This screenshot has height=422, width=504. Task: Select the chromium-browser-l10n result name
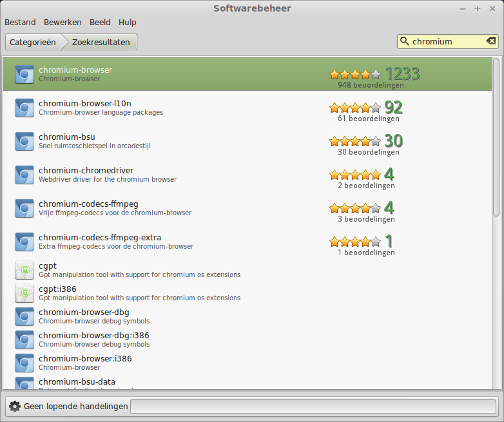tap(85, 104)
